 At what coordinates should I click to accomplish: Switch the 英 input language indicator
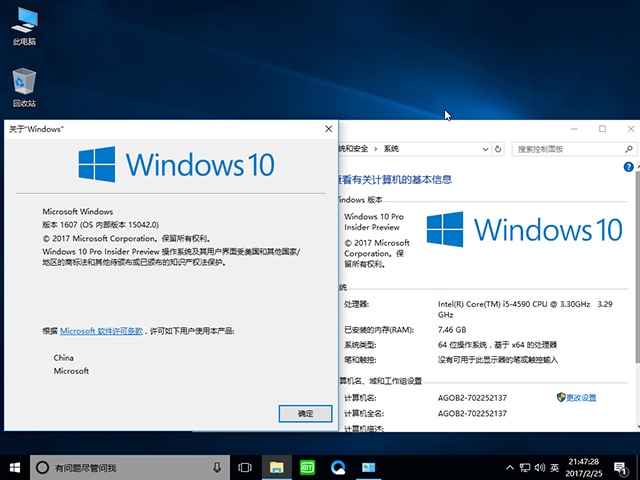(554, 467)
